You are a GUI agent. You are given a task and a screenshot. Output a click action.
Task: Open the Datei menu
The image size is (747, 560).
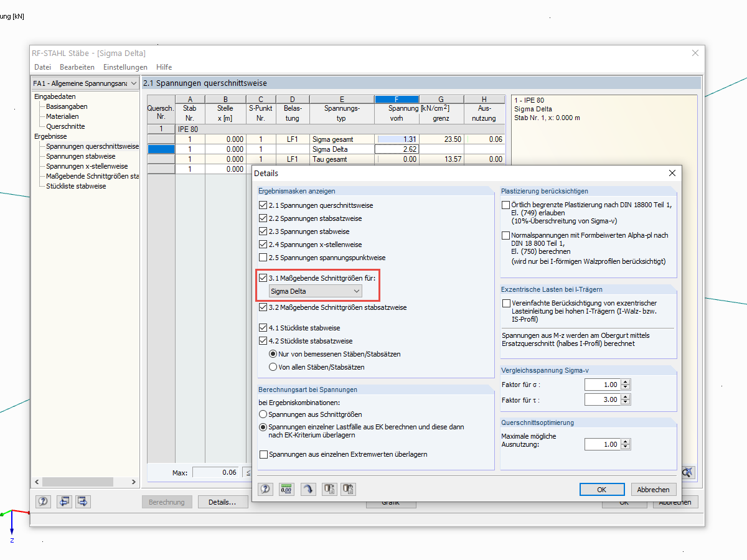(42, 67)
